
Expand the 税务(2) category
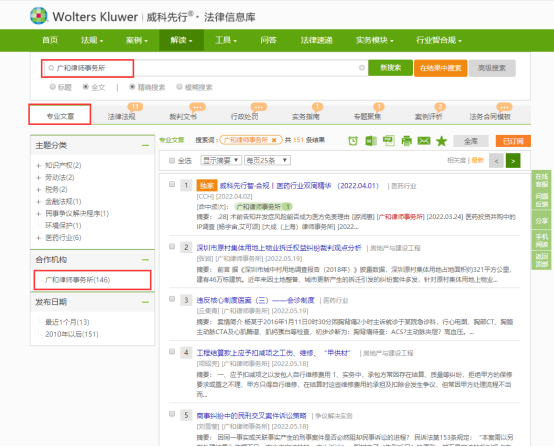click(39, 189)
